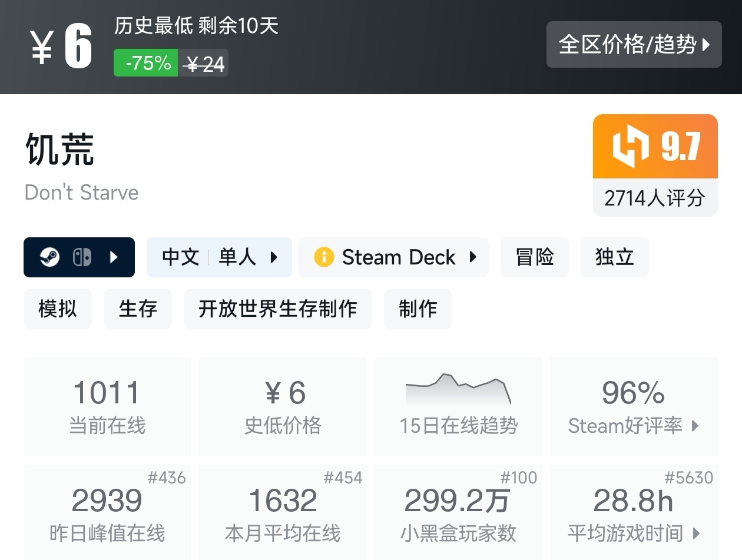
Task: Click the 2714人评分 rating count
Action: tap(655, 198)
